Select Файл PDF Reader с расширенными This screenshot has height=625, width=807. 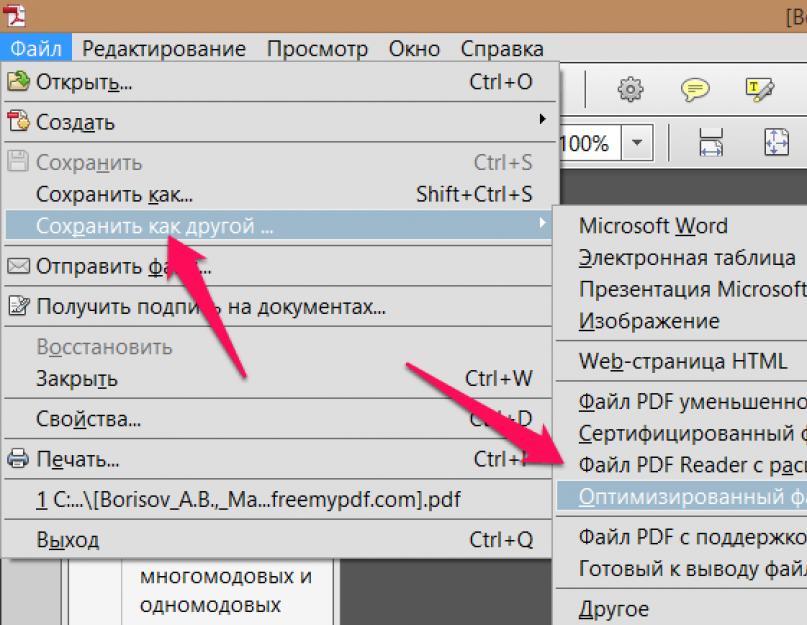682,465
